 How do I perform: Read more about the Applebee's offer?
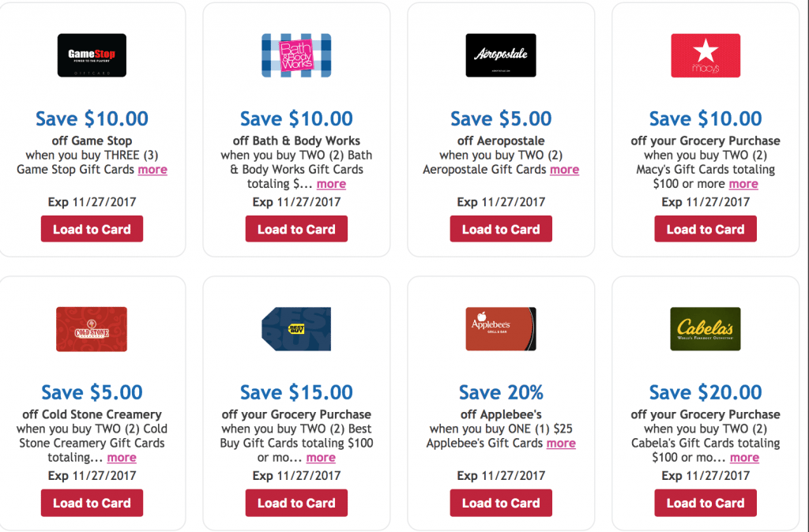tap(561, 444)
